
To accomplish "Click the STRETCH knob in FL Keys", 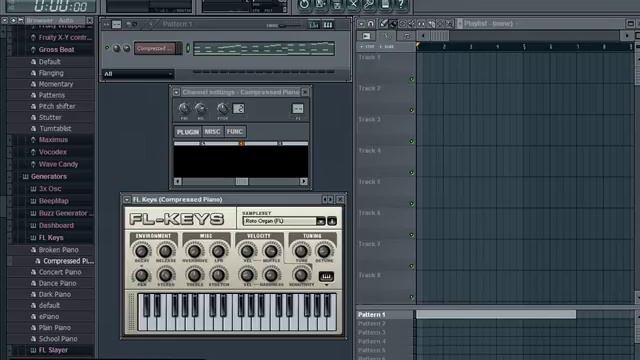I will [x=218, y=276].
